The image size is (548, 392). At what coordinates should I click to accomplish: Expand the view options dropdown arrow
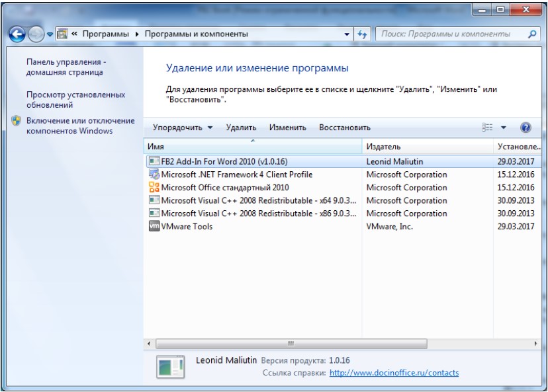click(x=503, y=128)
